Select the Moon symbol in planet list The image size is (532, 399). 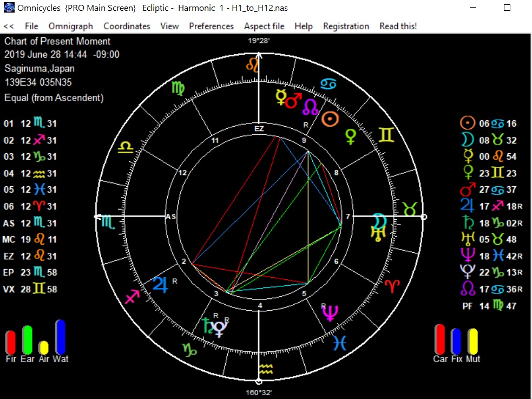click(x=467, y=140)
